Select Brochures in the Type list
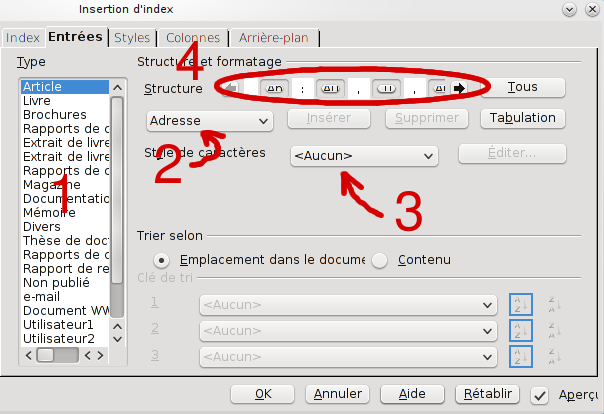This screenshot has height=414, width=604. pos(65,115)
